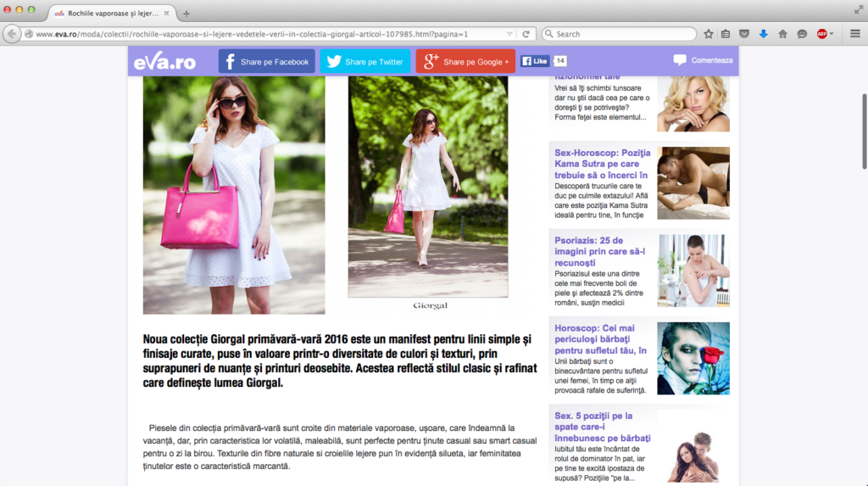The height and width of the screenshot is (486, 868).
Task: Click the browser Search input field
Action: pos(623,34)
